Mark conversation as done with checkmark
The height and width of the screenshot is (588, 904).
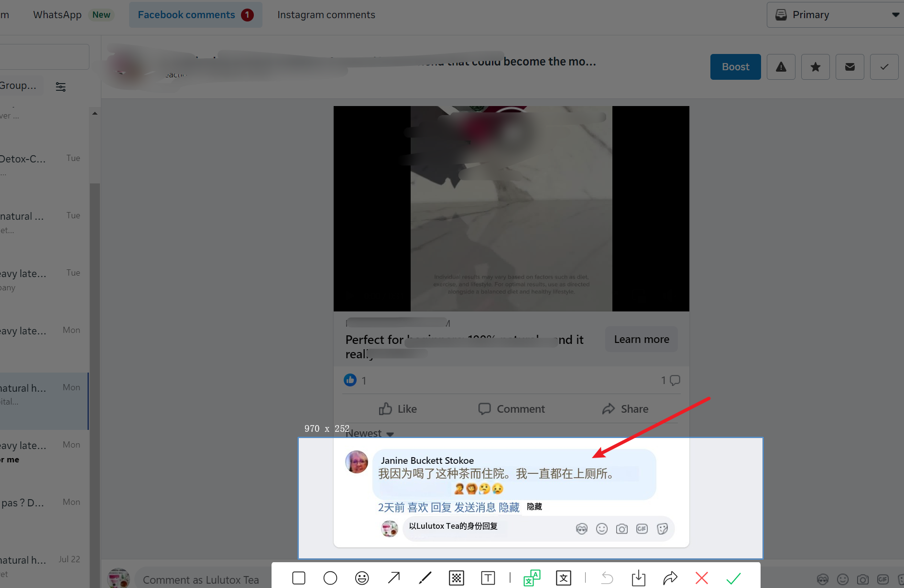(884, 67)
